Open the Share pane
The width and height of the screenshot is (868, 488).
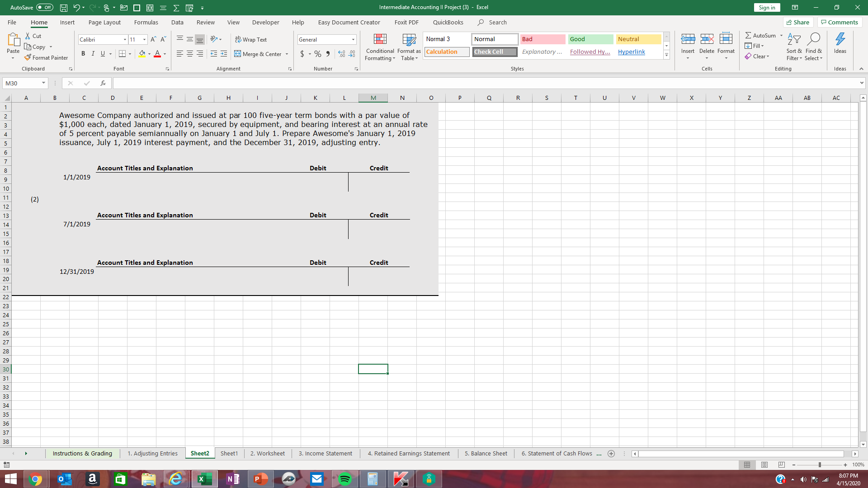798,22
